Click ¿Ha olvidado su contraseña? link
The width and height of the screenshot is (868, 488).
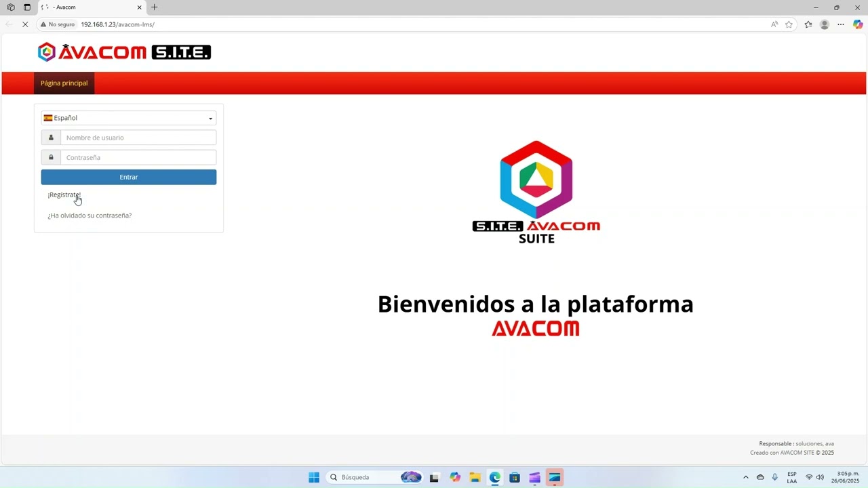click(90, 216)
